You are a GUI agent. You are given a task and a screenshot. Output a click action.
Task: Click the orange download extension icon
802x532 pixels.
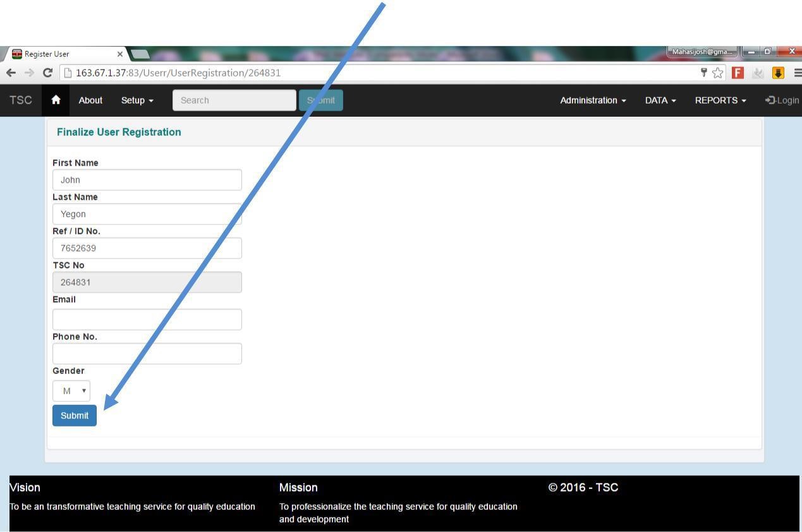778,73
